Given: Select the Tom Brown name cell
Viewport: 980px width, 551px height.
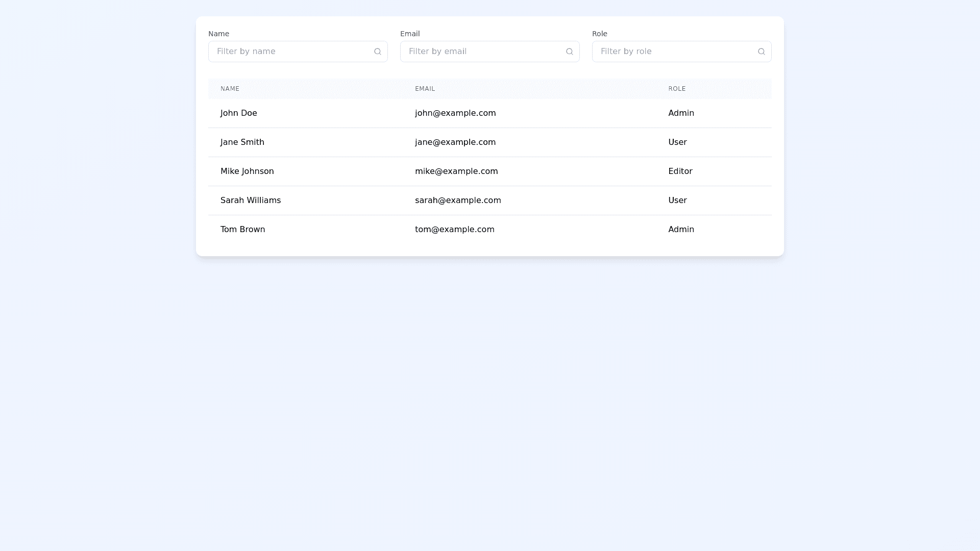Looking at the screenshot, I should [242, 230].
